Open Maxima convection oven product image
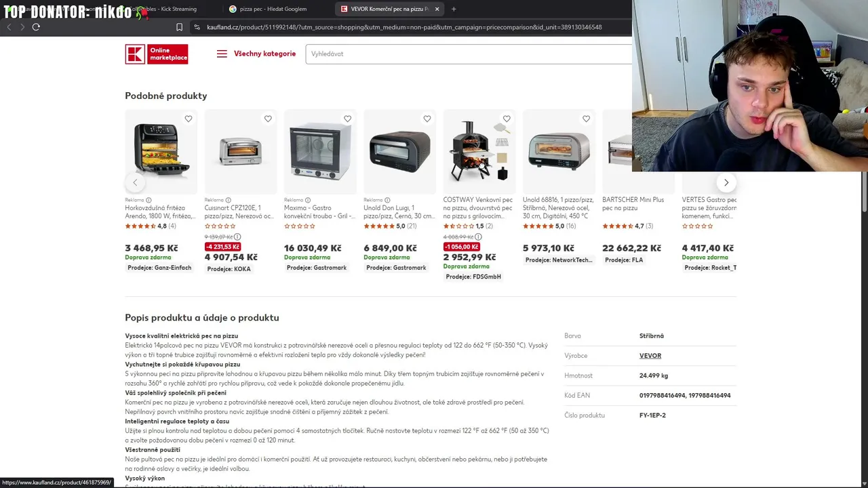Viewport: 868px width, 488px height. click(x=319, y=151)
